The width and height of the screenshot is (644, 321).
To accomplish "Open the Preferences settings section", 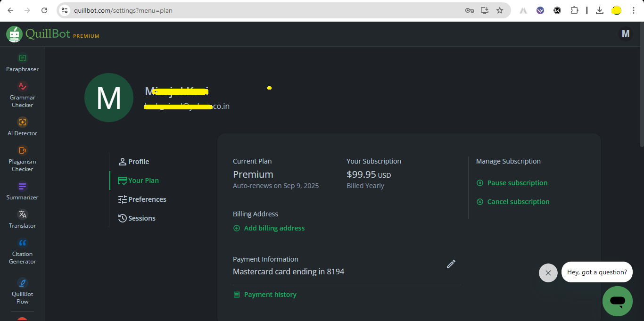I will [142, 199].
